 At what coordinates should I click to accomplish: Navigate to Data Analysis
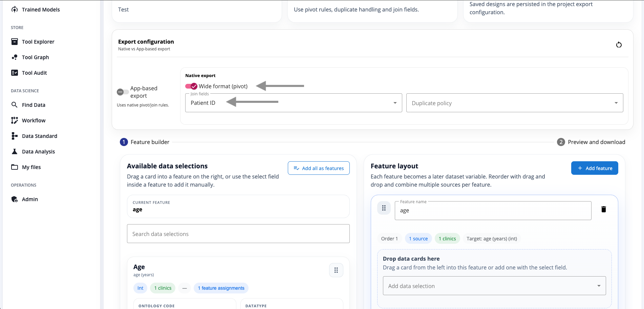[x=38, y=151]
